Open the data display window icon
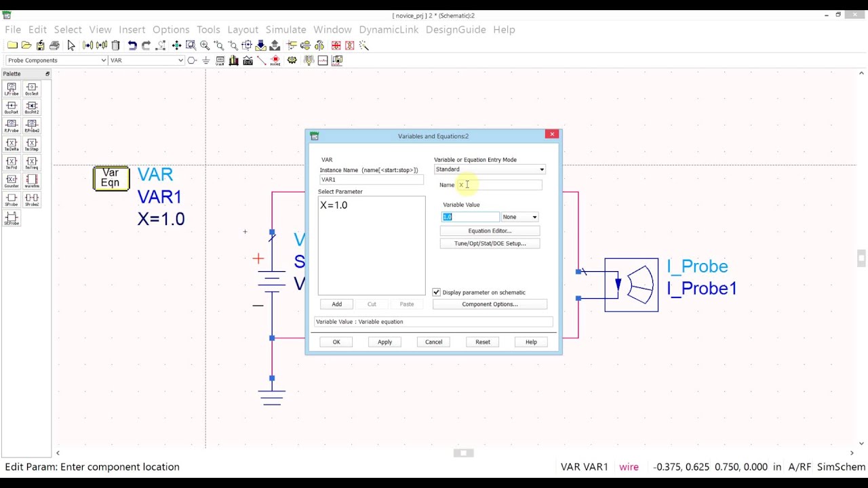868x488 pixels. tap(323, 60)
